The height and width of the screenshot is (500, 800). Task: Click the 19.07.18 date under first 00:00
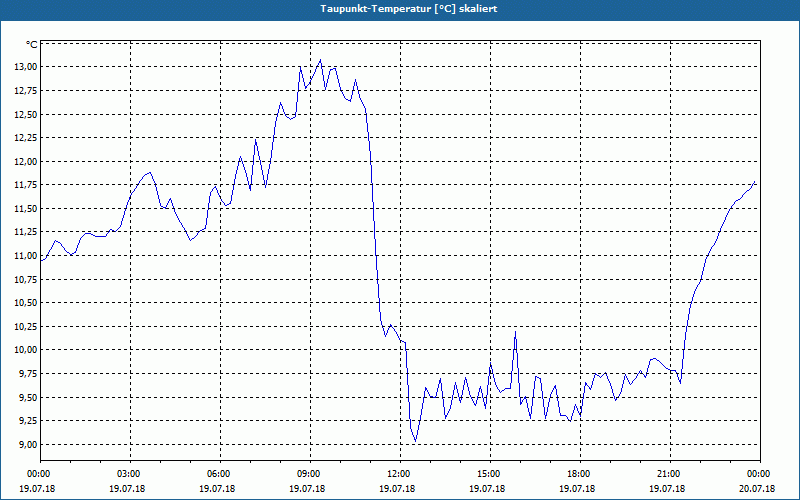(38, 488)
